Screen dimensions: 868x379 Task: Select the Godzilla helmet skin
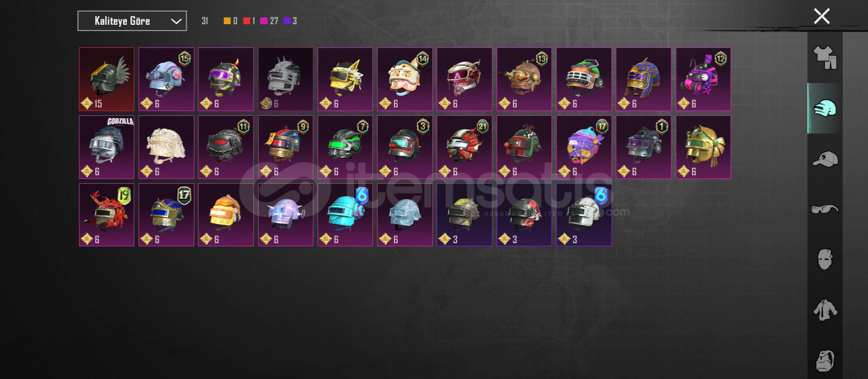[x=107, y=147]
